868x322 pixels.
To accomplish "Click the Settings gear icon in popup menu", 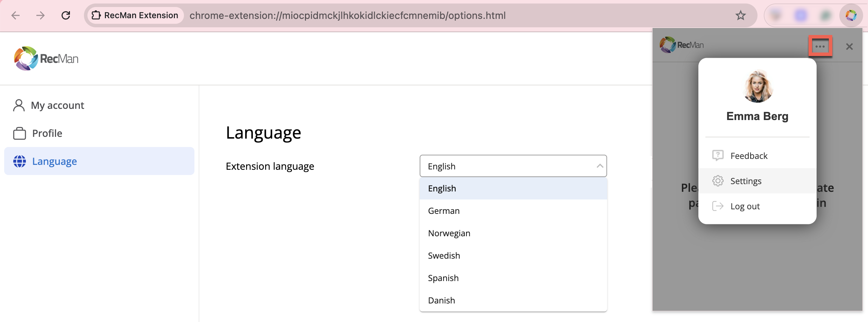I will (x=718, y=181).
